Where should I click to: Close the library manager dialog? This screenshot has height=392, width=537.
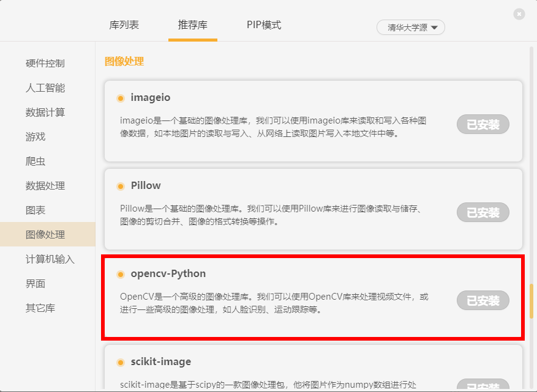pyautogui.click(x=519, y=14)
